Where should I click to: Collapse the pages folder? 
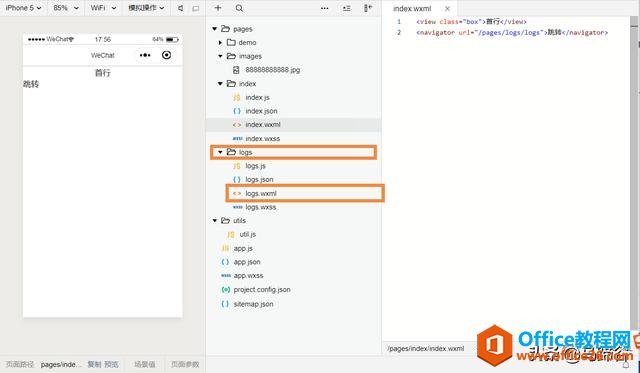[215, 29]
